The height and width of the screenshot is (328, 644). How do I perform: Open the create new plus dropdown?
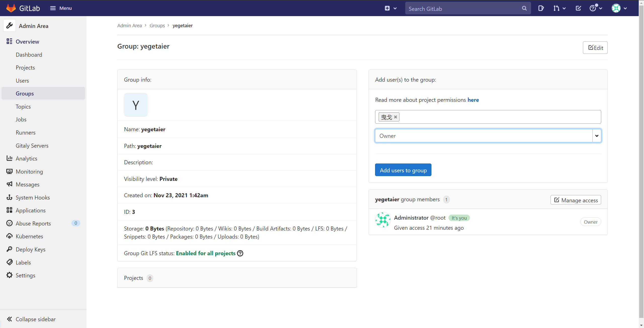point(390,8)
